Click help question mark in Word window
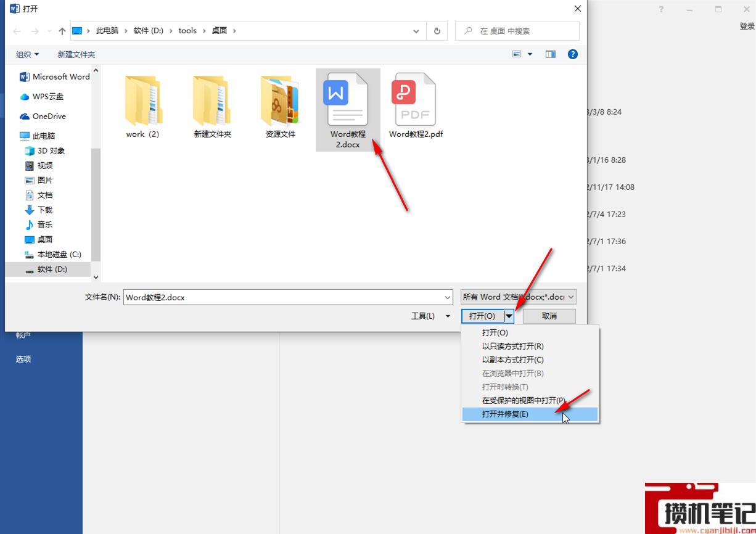This screenshot has height=534, width=756. click(x=661, y=9)
